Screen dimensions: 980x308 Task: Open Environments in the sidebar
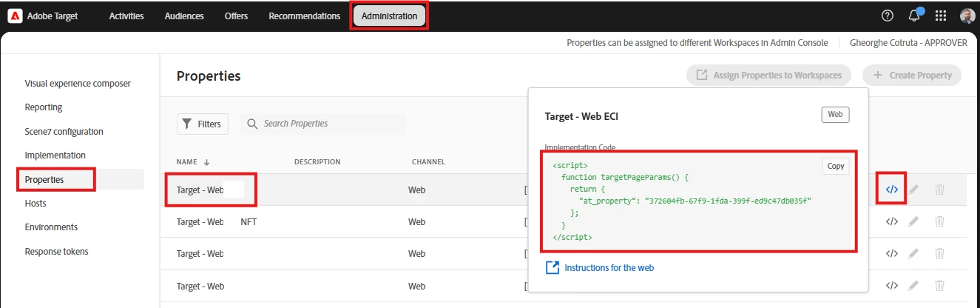click(x=51, y=227)
